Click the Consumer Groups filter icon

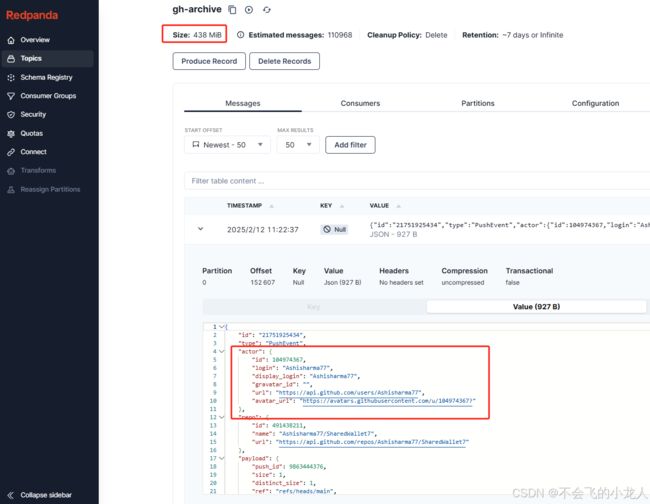tap(11, 96)
